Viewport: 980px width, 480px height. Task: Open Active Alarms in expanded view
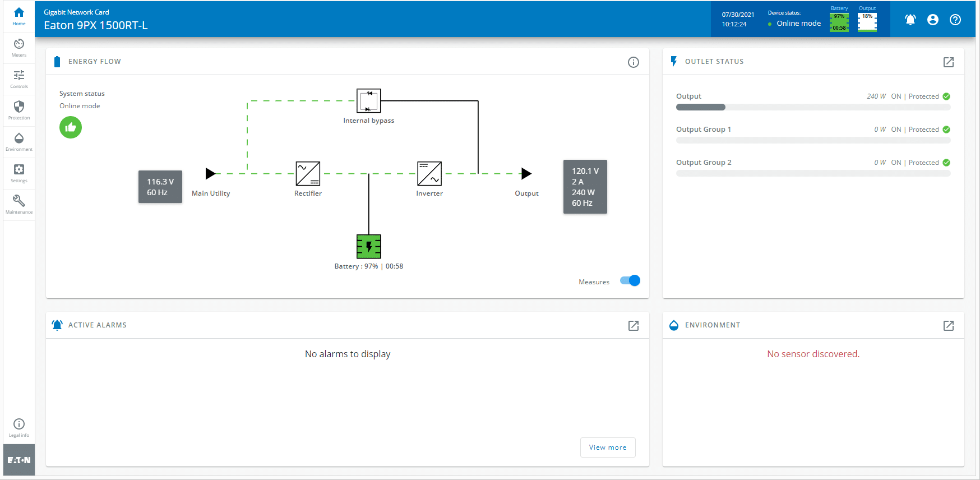tap(634, 326)
